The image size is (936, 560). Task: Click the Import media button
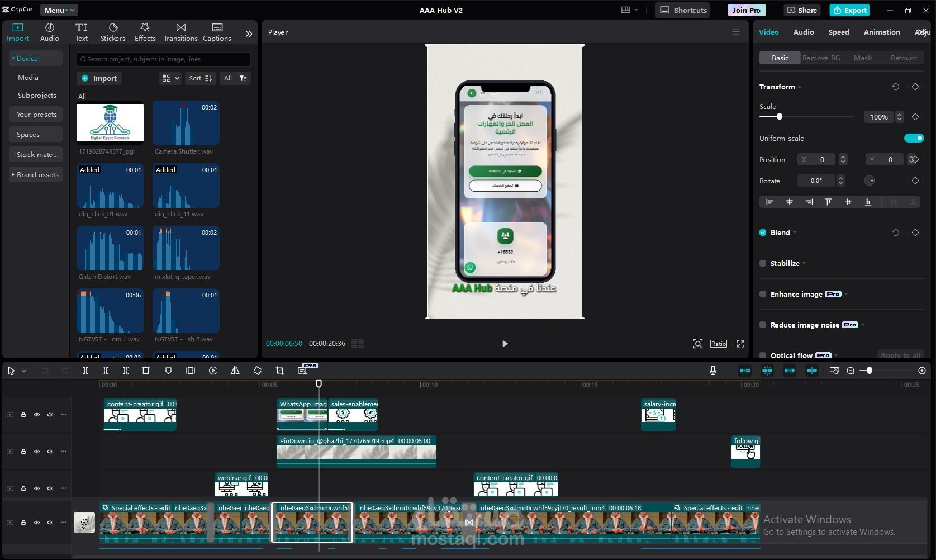click(x=99, y=78)
